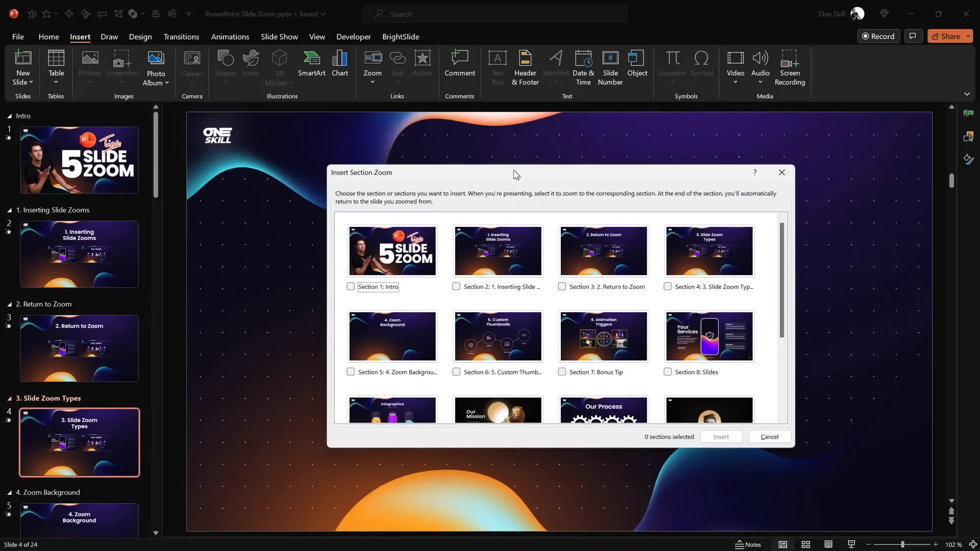Start Slide Show from status bar
Screen dimensions: 980x551
tap(851, 544)
